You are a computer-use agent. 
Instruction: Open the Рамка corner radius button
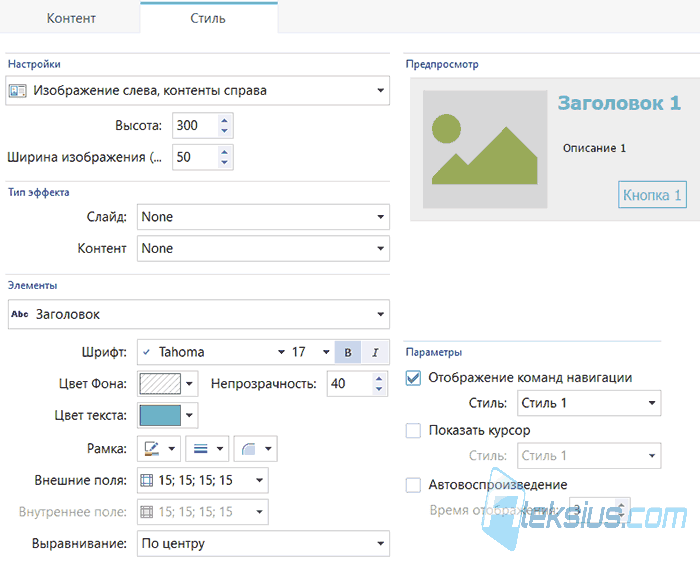click(x=255, y=449)
